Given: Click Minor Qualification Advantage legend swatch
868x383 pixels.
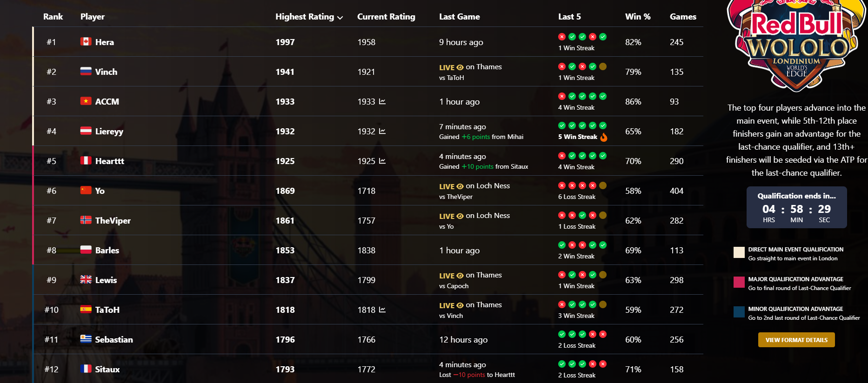Looking at the screenshot, I should point(739,312).
